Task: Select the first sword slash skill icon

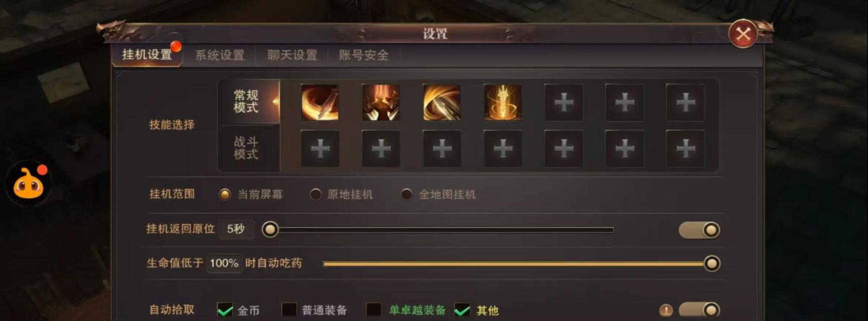Action: (320, 103)
